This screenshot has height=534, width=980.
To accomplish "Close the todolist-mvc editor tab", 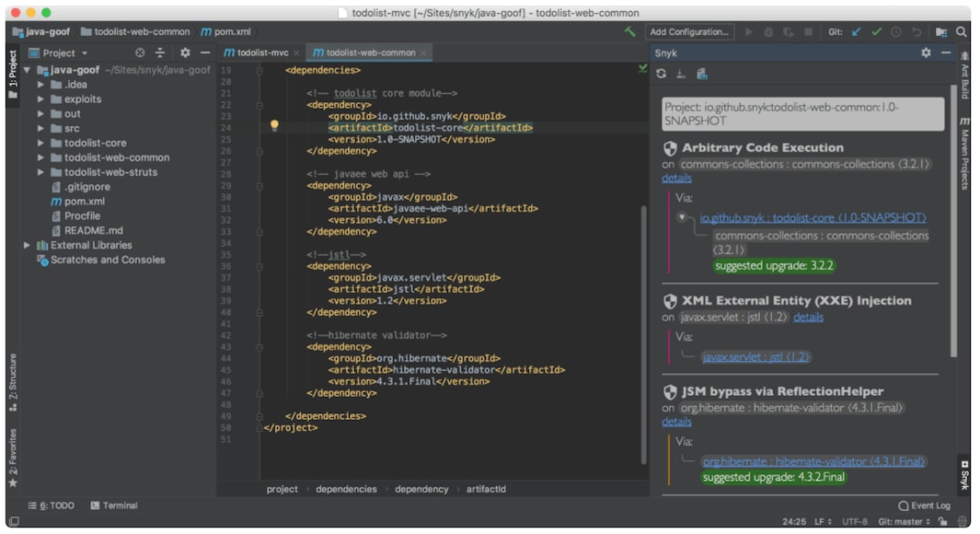I will 296,53.
